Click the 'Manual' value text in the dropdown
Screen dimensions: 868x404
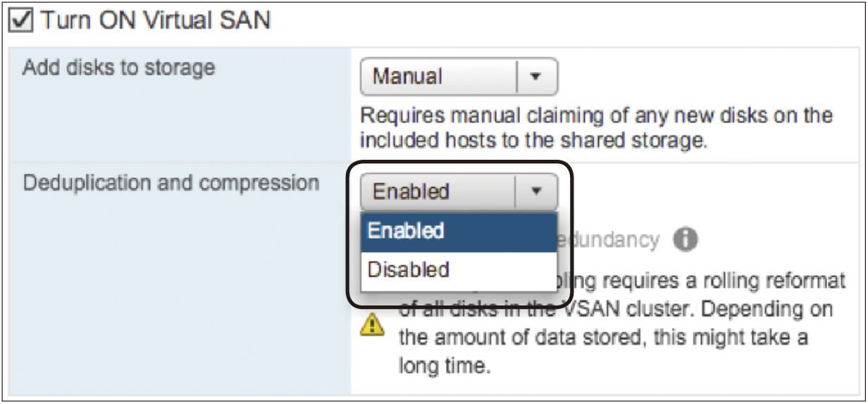coord(407,77)
